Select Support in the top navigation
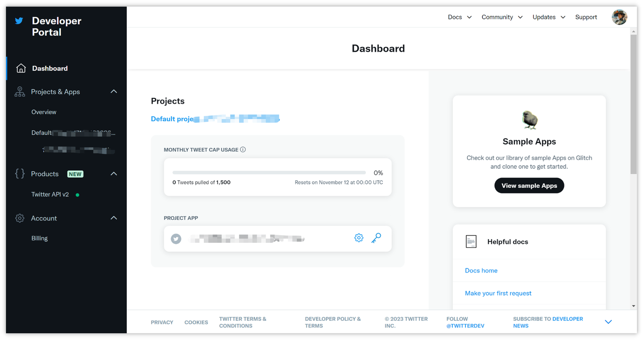The width and height of the screenshot is (644, 341). (586, 17)
